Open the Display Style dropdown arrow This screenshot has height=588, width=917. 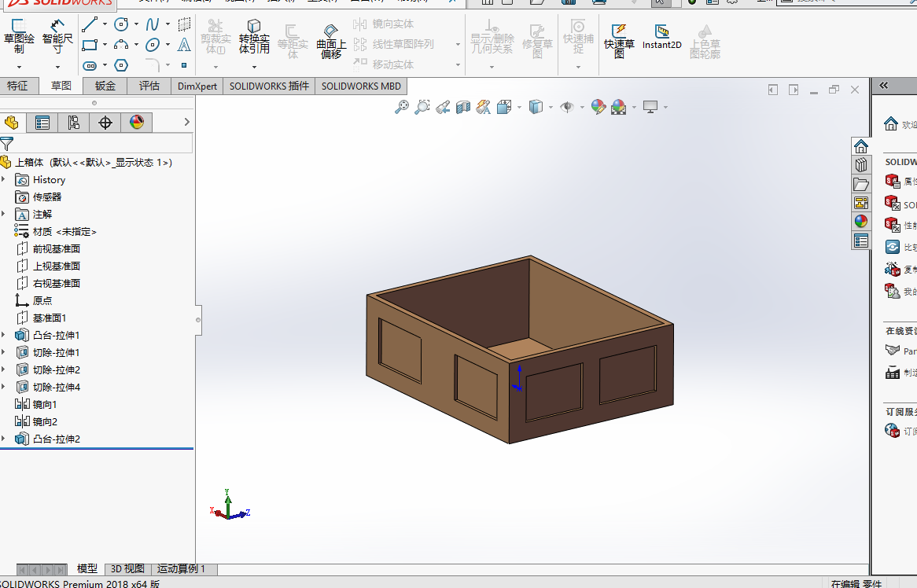click(x=551, y=108)
